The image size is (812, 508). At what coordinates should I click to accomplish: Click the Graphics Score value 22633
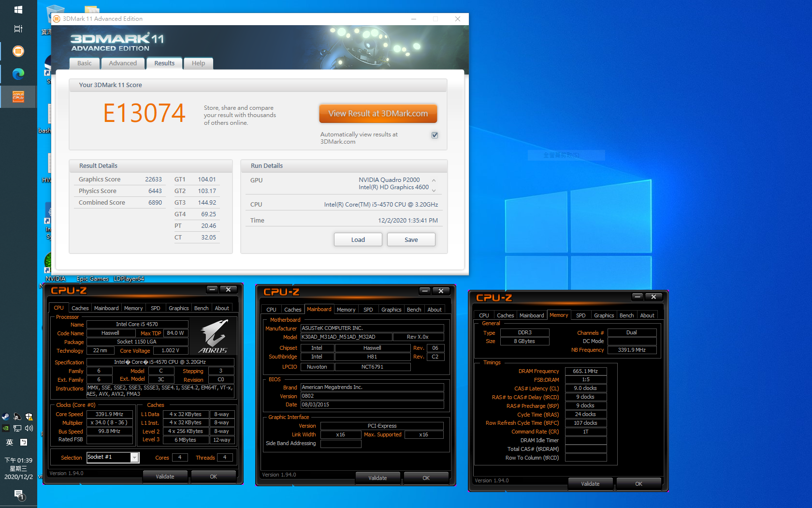(x=153, y=179)
